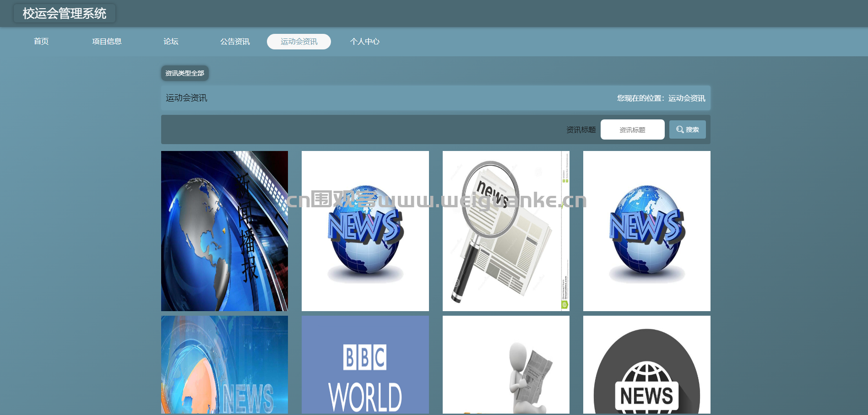Open the magnifying glass newspaper thumbnail
Screen dimensions: 868x415
coord(506,231)
